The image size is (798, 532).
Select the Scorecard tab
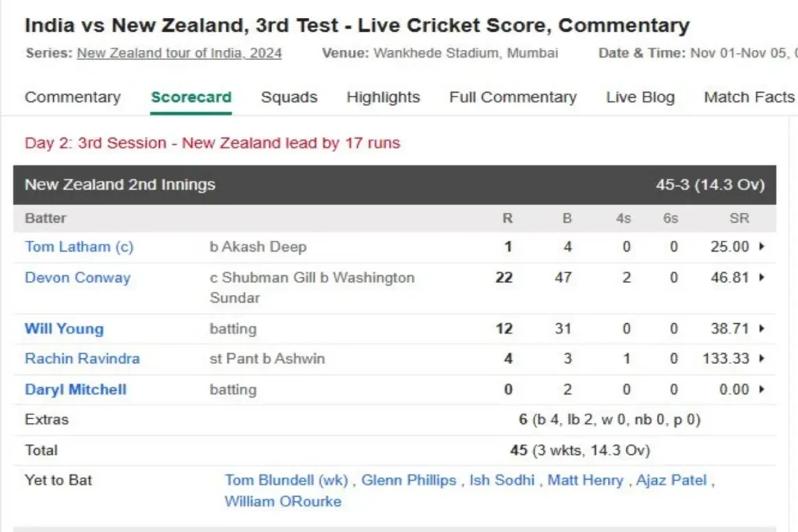click(192, 97)
